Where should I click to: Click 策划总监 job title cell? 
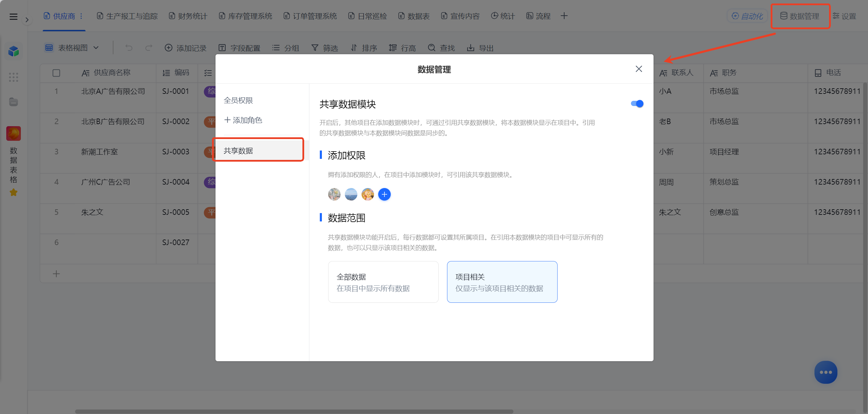(x=724, y=182)
